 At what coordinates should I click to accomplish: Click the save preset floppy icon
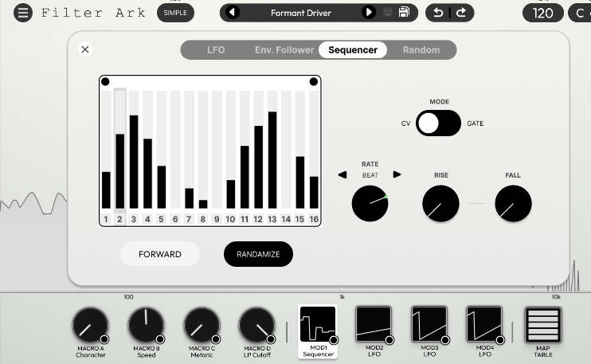[405, 13]
